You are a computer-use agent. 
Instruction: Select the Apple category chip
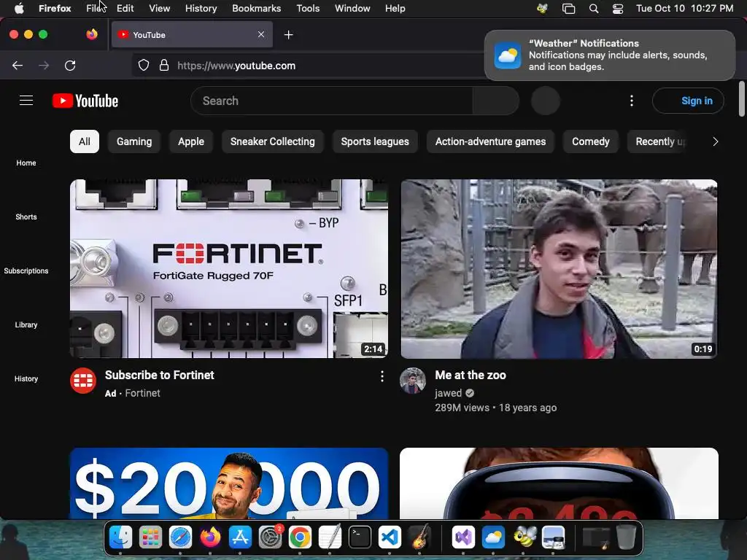point(191,141)
